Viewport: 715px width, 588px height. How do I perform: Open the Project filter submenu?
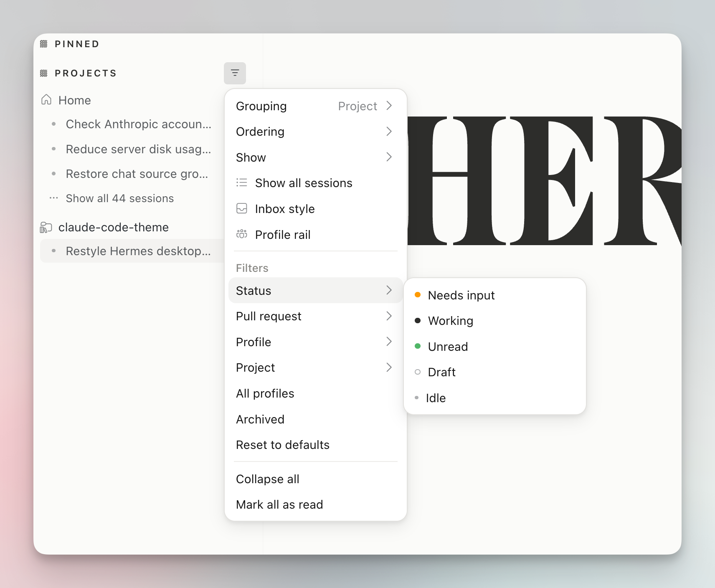point(316,367)
